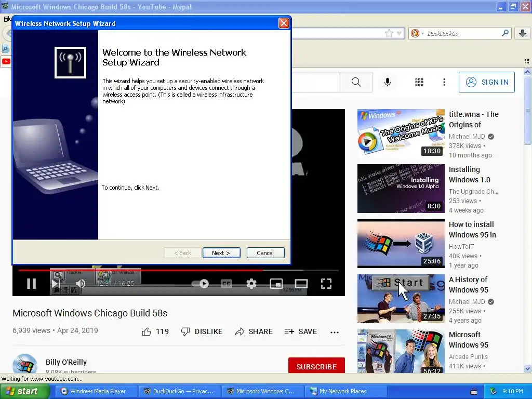Open YouTube settings three-dots menu
Viewport: 532px width, 399px height.
(444, 82)
